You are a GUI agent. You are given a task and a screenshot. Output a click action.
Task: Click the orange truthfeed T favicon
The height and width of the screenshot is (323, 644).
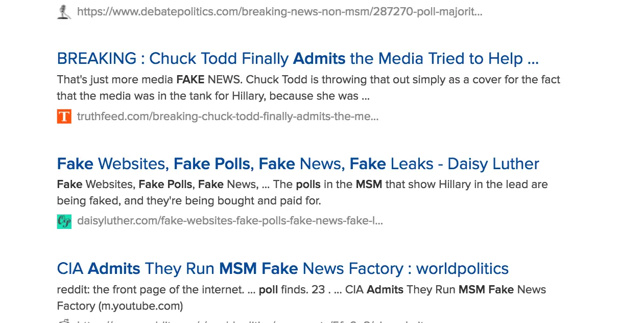64,117
